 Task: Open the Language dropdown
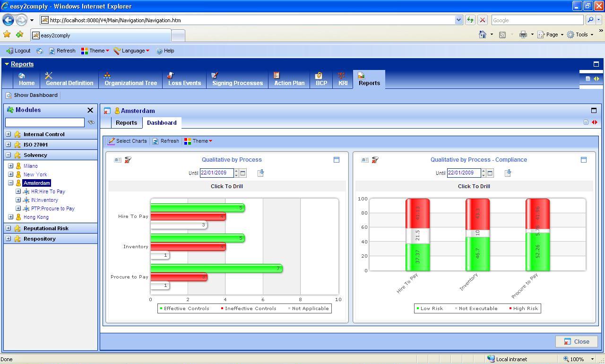coord(131,51)
